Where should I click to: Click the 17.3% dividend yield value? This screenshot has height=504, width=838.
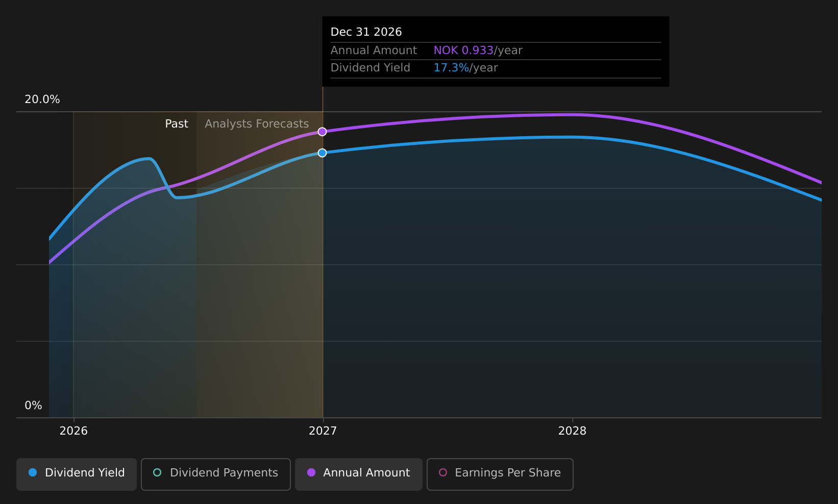coord(451,68)
